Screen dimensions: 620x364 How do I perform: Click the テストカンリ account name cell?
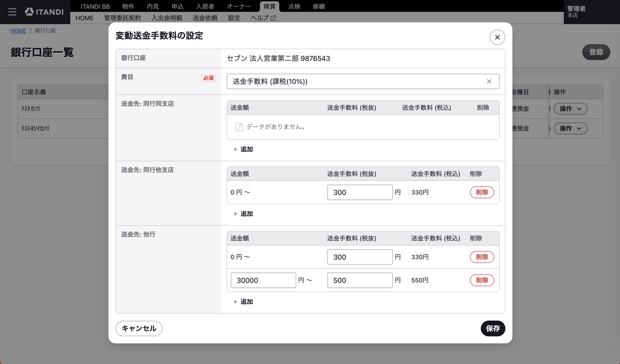click(31, 109)
